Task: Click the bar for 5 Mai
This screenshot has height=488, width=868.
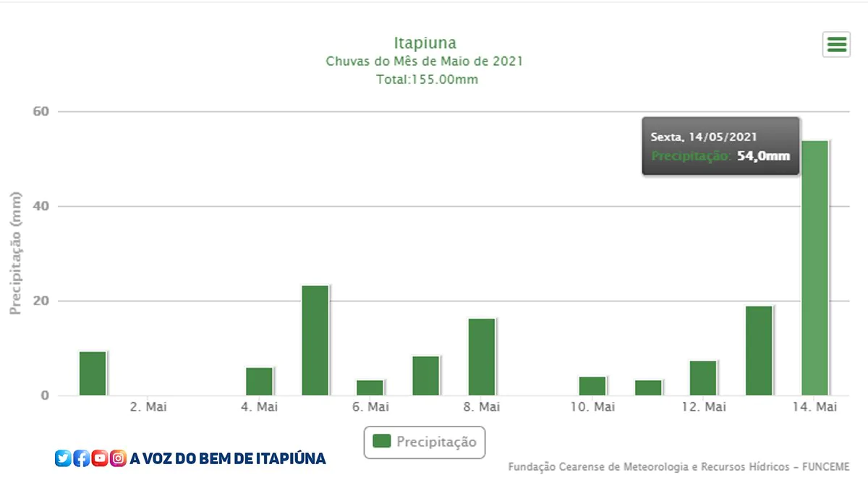Action: [315, 341]
